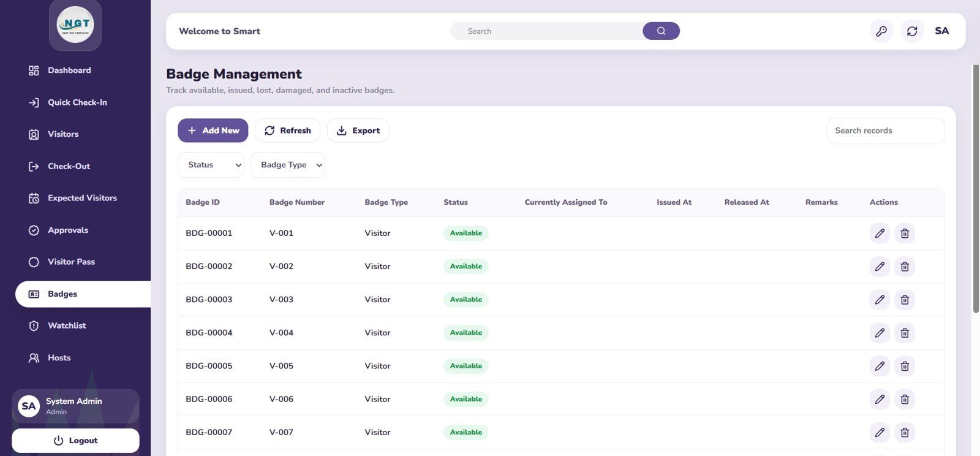
Task: Click the key icon in top bar
Action: tap(881, 31)
